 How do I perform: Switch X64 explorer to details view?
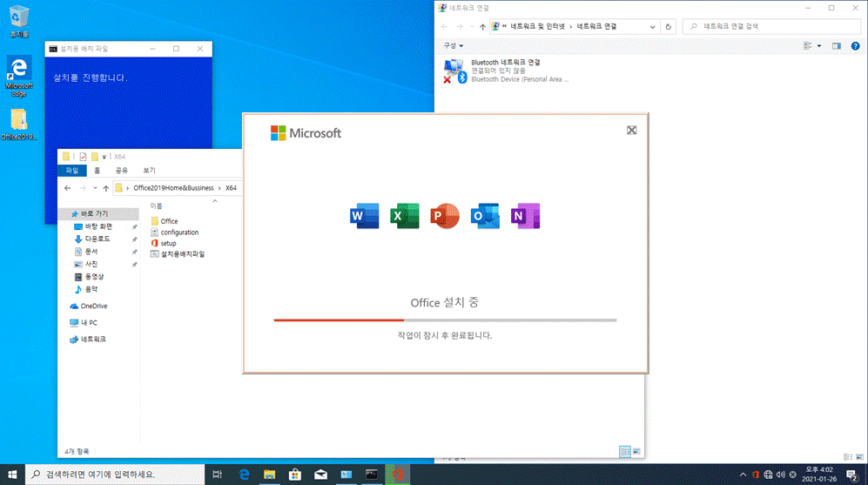tap(625, 452)
